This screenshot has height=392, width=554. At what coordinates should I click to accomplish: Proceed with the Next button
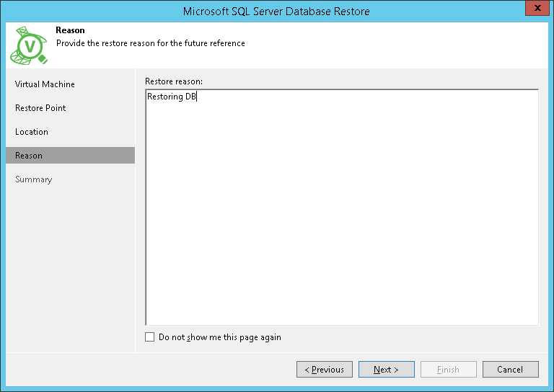[x=387, y=370]
